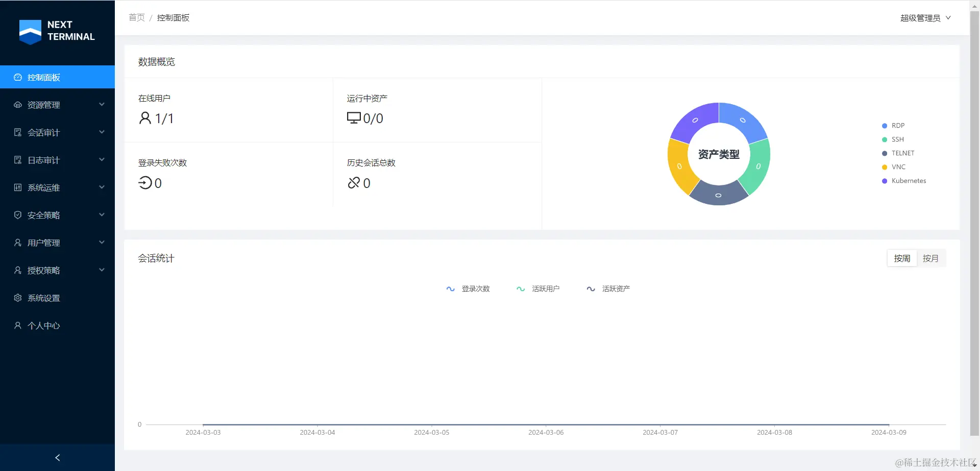Click the 个人中心 user icon
The height and width of the screenshot is (471, 980).
tap(18, 325)
